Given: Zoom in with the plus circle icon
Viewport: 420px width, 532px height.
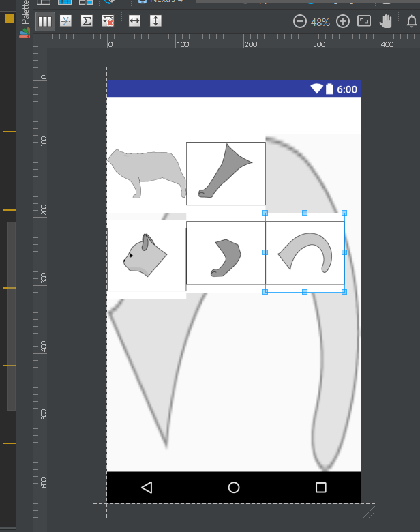Looking at the screenshot, I should pos(343,21).
